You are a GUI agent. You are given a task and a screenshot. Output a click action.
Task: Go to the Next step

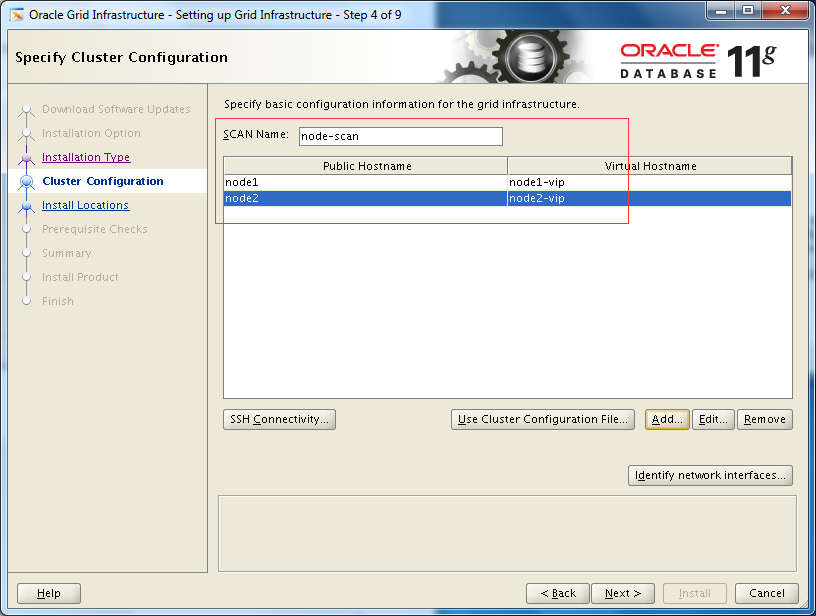[x=623, y=593]
